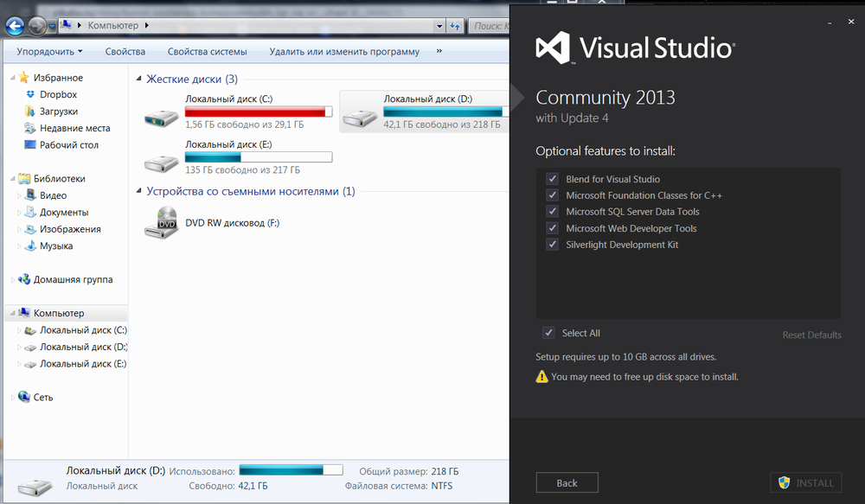Collapse the Избранное tree node
Viewport: 865px width, 504px height.
click(x=12, y=78)
